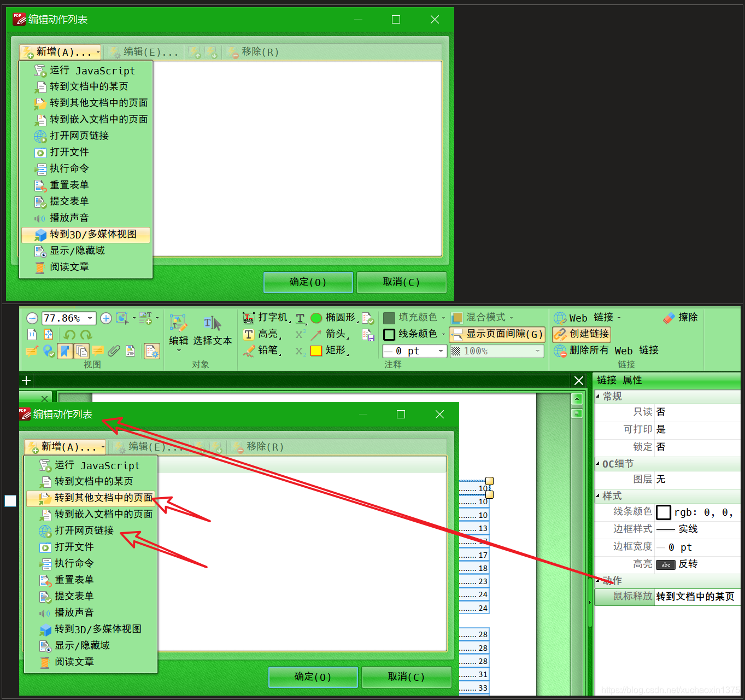Select the 铅笔 pencil tool

262,351
